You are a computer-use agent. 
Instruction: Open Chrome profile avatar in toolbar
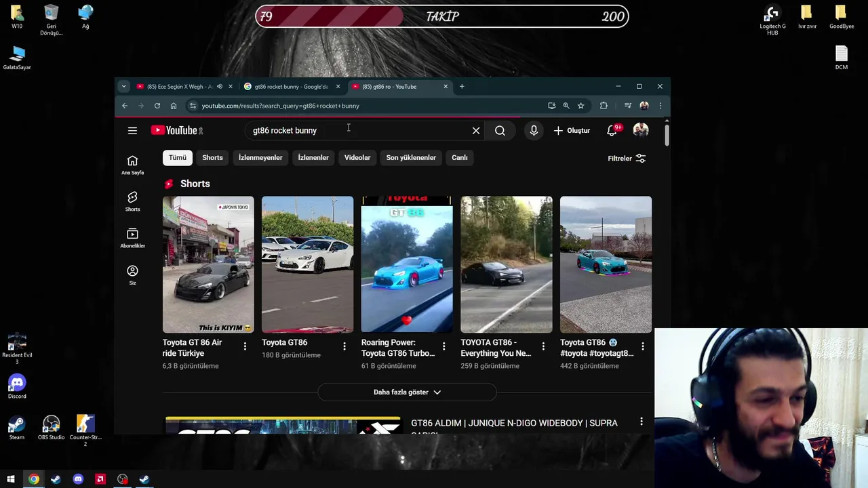(644, 106)
